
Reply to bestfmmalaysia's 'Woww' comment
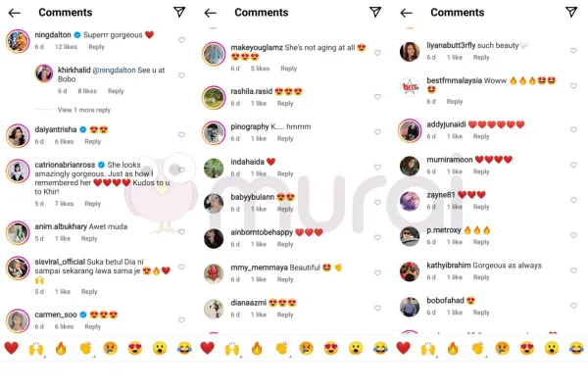point(455,102)
